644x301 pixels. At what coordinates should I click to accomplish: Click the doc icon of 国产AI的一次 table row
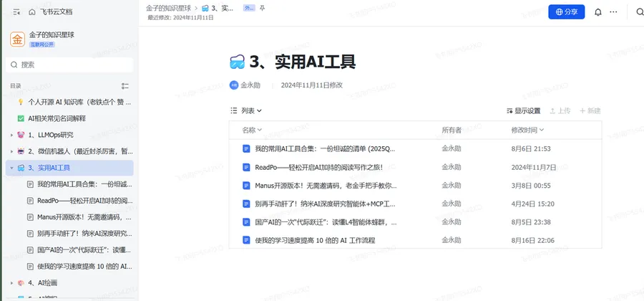(246, 222)
